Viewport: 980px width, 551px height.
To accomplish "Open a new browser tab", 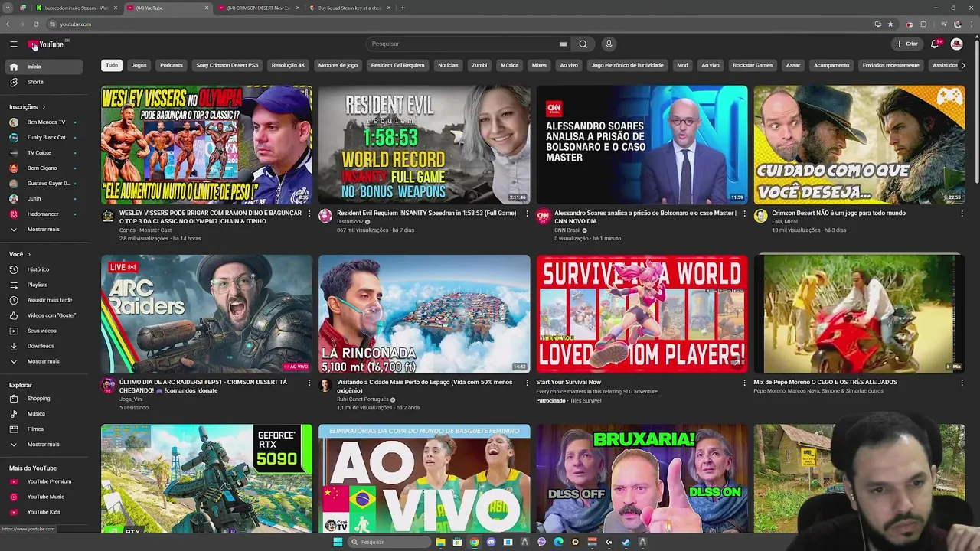I will [403, 8].
